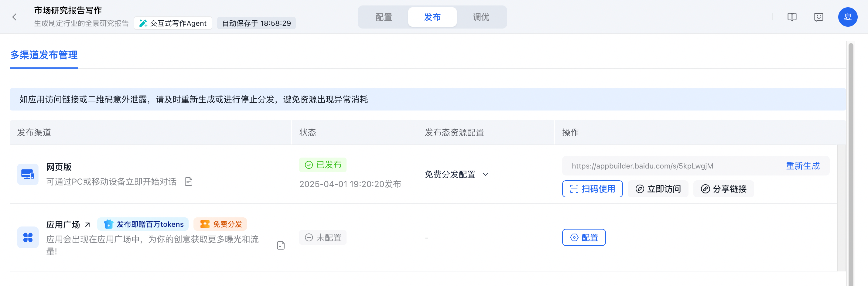
Task: Open the documentation book icon
Action: 792,17
